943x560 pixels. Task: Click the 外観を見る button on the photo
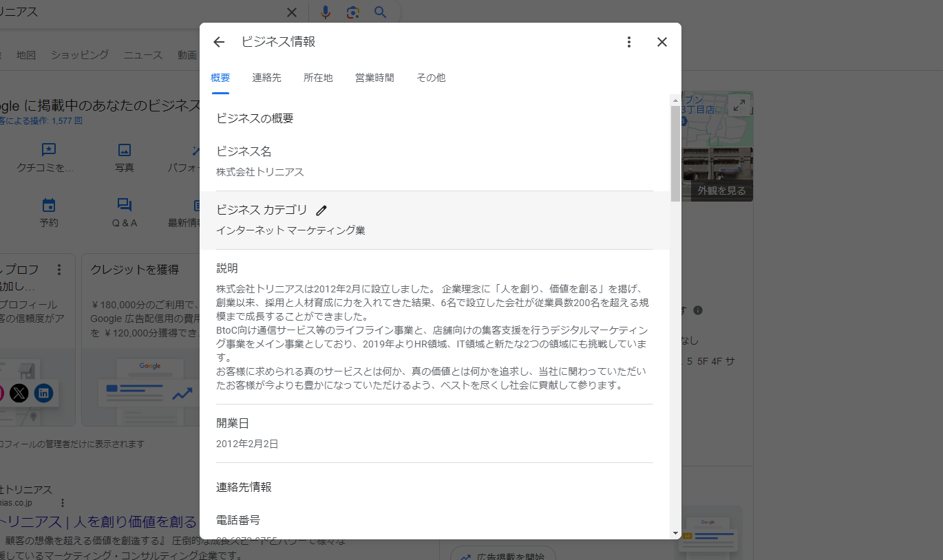coord(721,191)
